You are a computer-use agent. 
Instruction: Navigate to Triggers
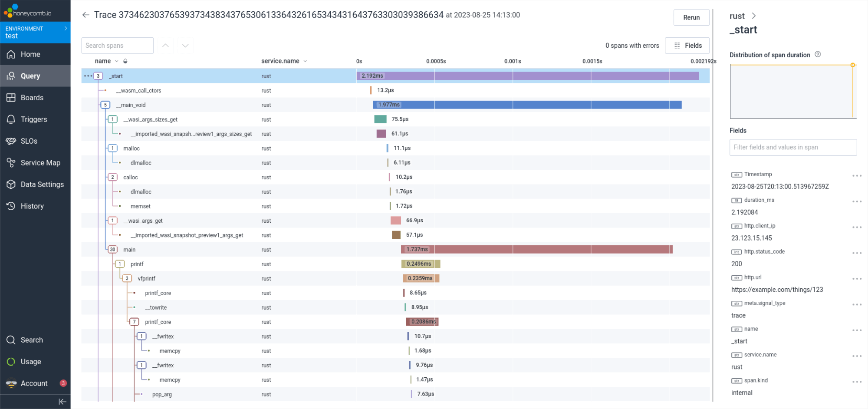pyautogui.click(x=34, y=119)
